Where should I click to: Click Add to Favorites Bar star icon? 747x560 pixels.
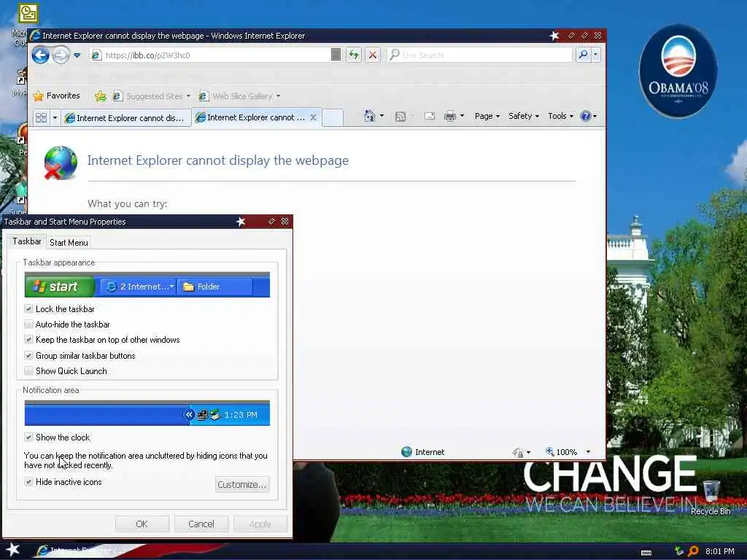(101, 96)
